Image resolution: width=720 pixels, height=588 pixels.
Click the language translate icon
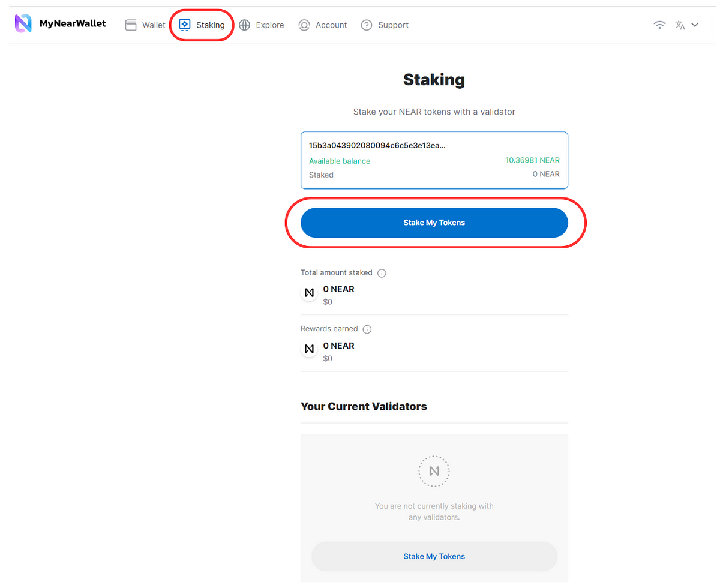(x=680, y=25)
